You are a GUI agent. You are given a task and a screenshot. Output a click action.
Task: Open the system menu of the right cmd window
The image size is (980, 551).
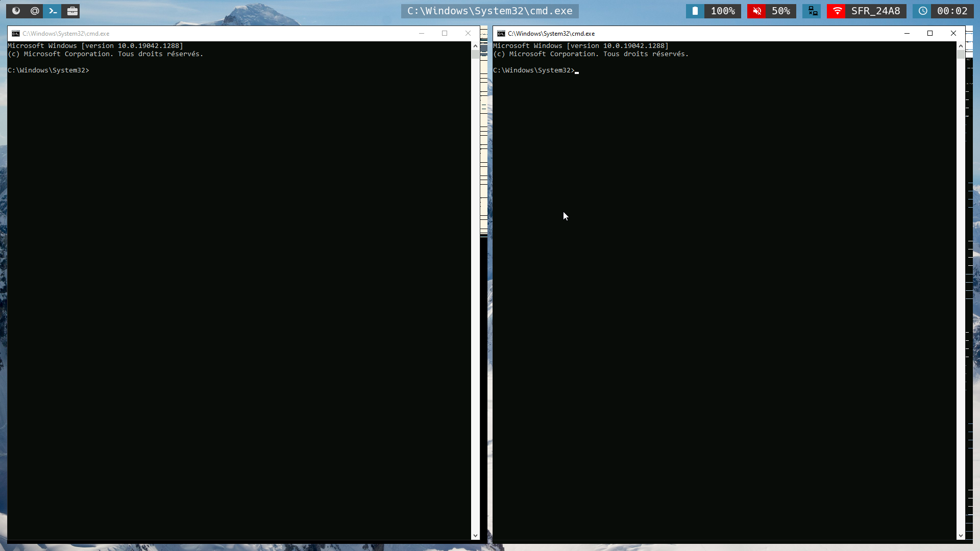(x=500, y=33)
